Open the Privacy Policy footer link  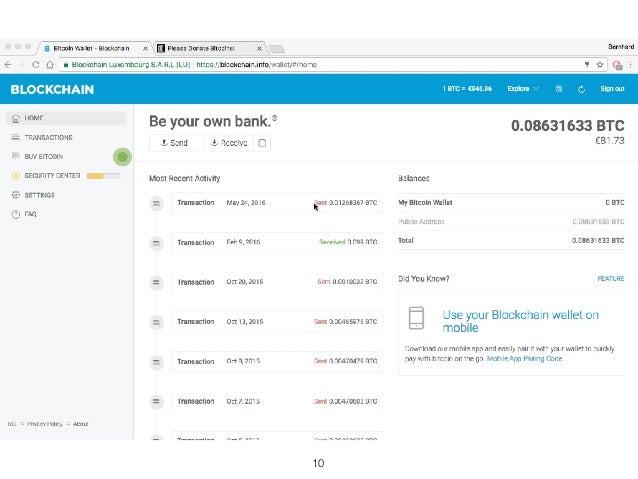[45, 424]
